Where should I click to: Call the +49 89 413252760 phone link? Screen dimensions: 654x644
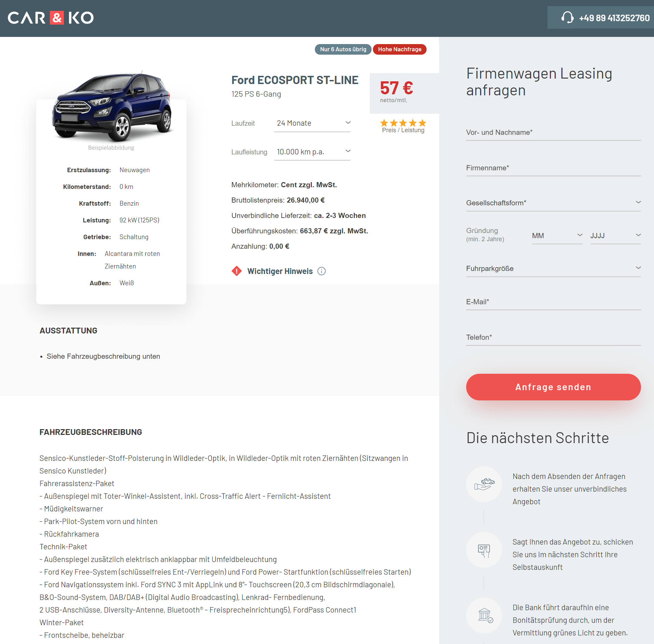tap(614, 18)
